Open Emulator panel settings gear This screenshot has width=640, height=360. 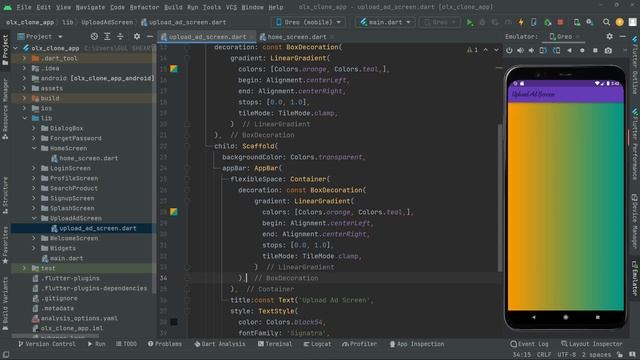click(x=609, y=36)
